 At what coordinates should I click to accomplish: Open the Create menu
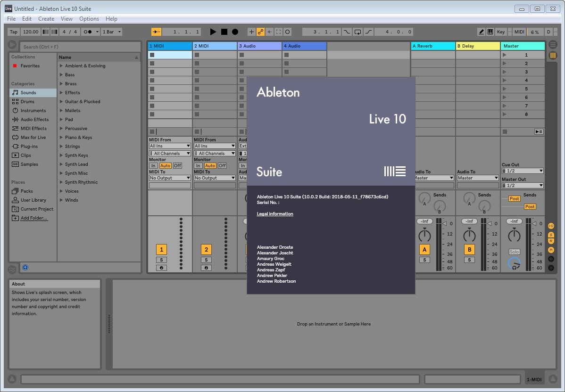(x=46, y=19)
